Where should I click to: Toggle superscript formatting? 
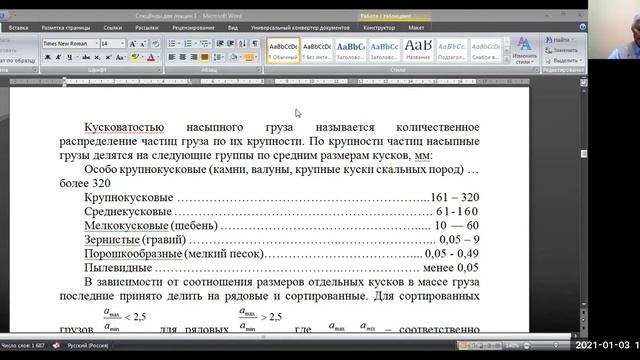click(108, 58)
